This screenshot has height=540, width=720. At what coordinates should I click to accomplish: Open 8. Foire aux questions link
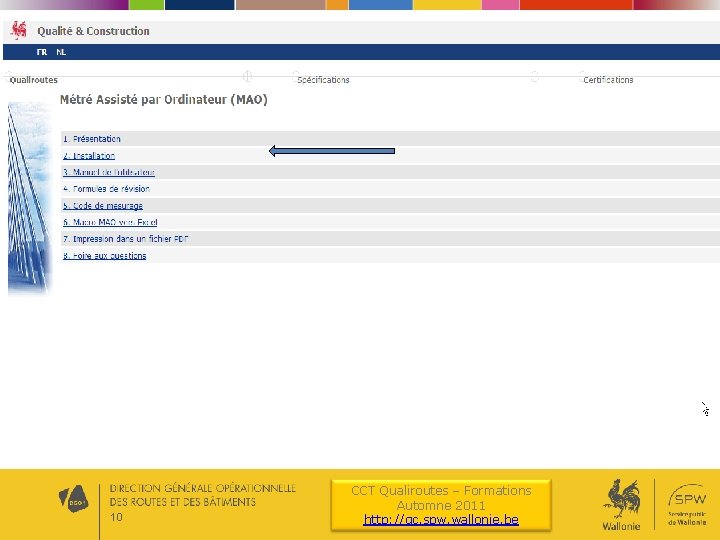pos(105,256)
